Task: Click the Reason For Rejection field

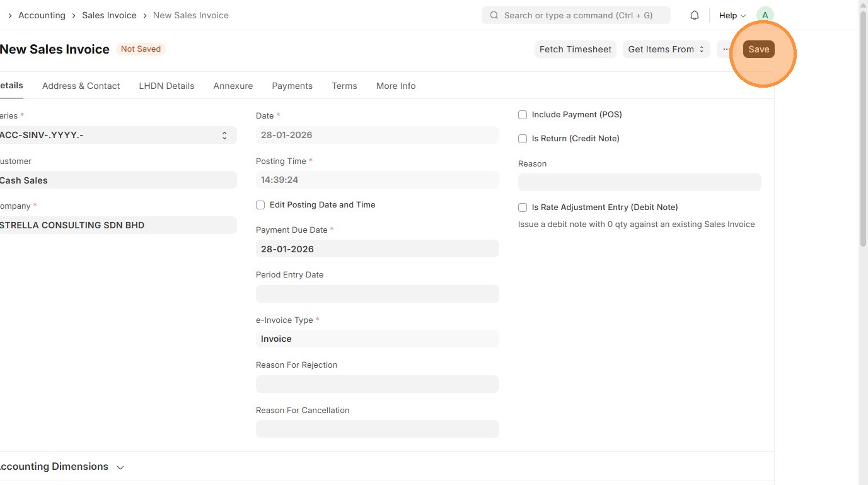Action: click(378, 384)
